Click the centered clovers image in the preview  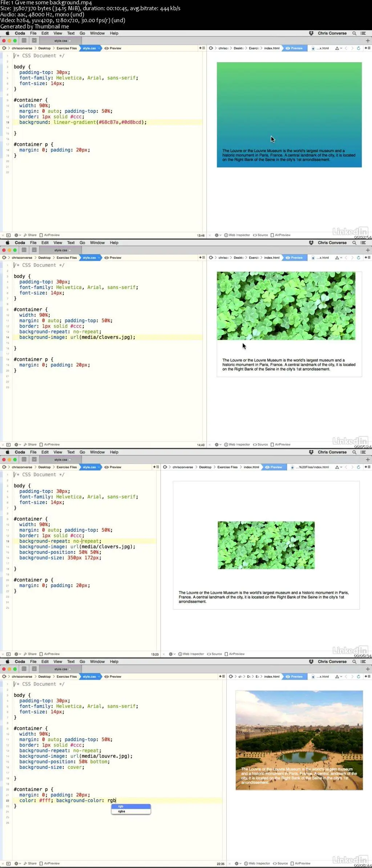pos(266,545)
